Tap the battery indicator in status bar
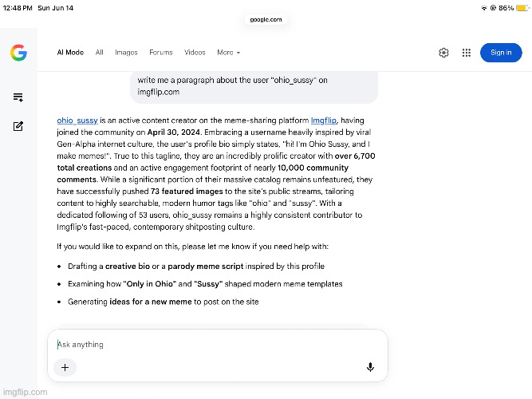This screenshot has height=399, width=532. point(522,8)
